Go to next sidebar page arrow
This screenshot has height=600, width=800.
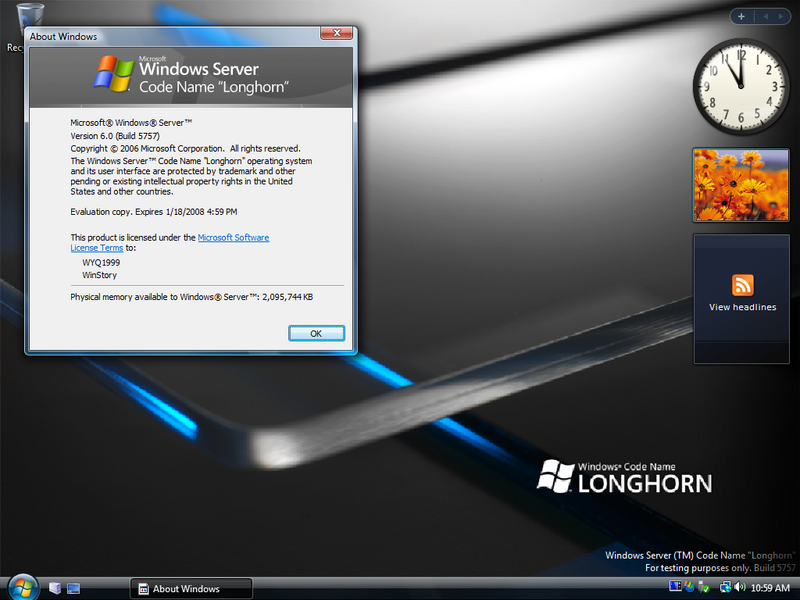[781, 16]
